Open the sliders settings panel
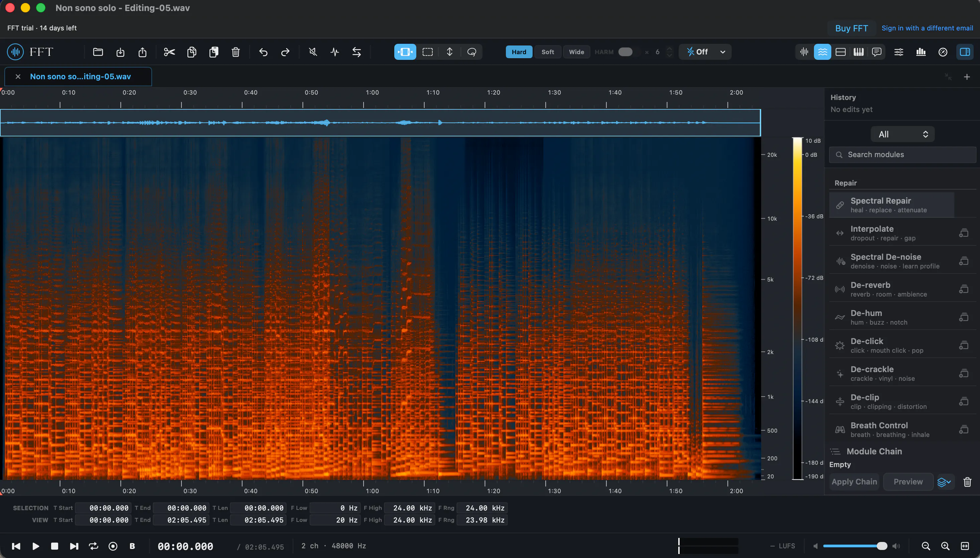The width and height of the screenshot is (980, 558). (899, 52)
